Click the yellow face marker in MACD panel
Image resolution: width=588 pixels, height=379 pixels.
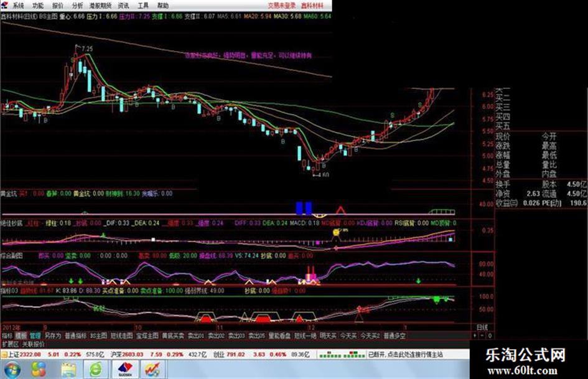[x=336, y=233]
